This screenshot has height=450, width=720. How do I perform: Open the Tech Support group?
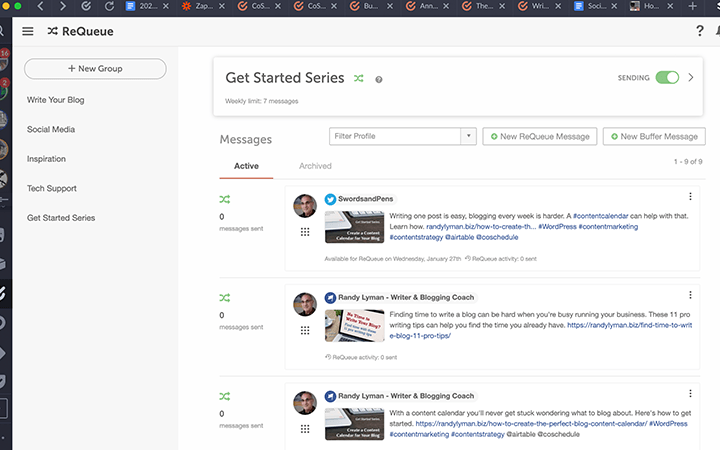pos(52,188)
